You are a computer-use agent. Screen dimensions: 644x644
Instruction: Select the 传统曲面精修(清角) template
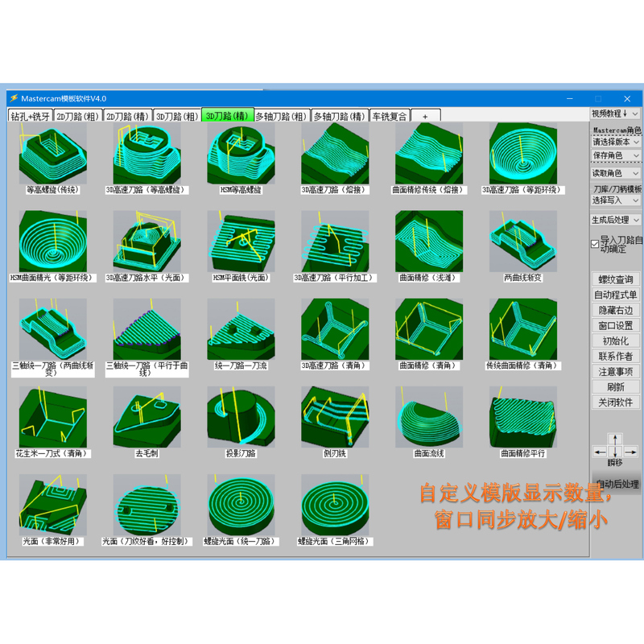522,329
